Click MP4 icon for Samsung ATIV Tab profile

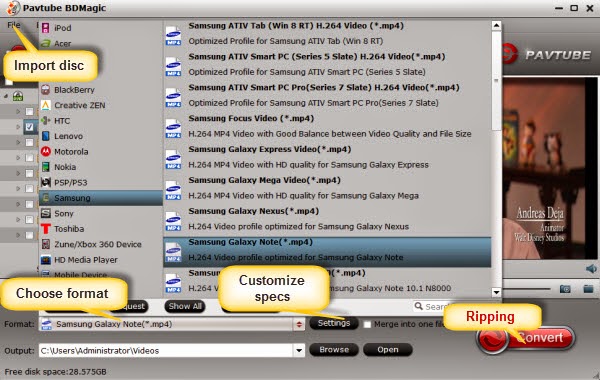pos(173,36)
